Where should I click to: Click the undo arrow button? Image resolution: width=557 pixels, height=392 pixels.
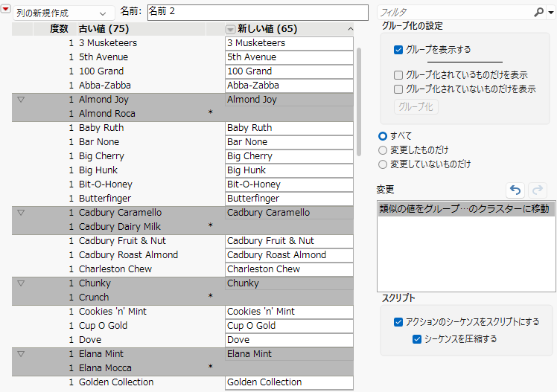point(515,190)
